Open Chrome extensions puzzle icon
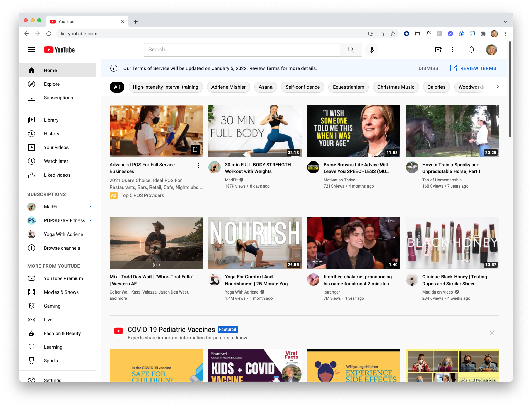Image resolution: width=532 pixels, height=407 pixels. coord(483,34)
